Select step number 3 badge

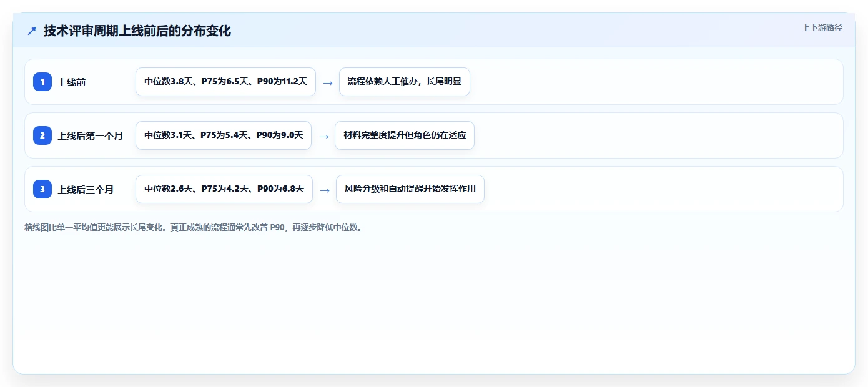[42, 189]
